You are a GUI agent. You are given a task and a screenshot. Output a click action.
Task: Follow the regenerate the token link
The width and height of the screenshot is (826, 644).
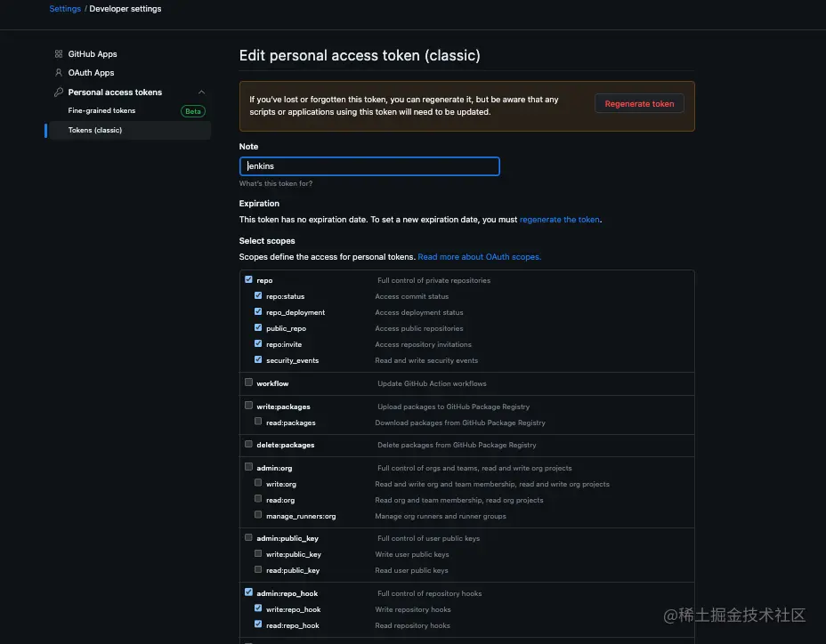pyautogui.click(x=560, y=220)
